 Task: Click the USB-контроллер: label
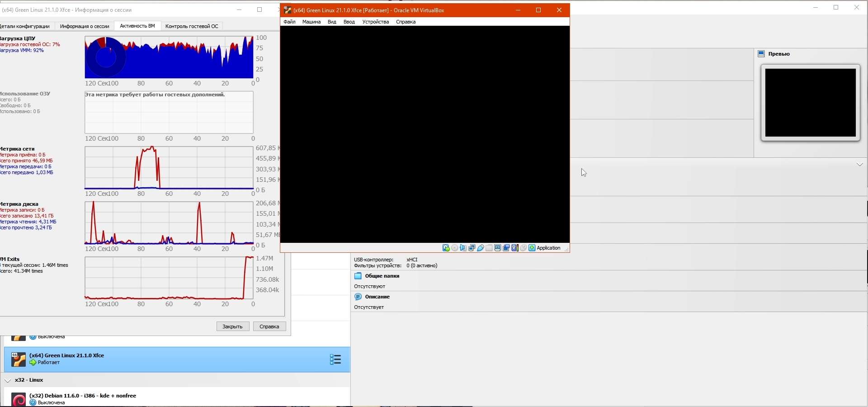click(x=374, y=260)
